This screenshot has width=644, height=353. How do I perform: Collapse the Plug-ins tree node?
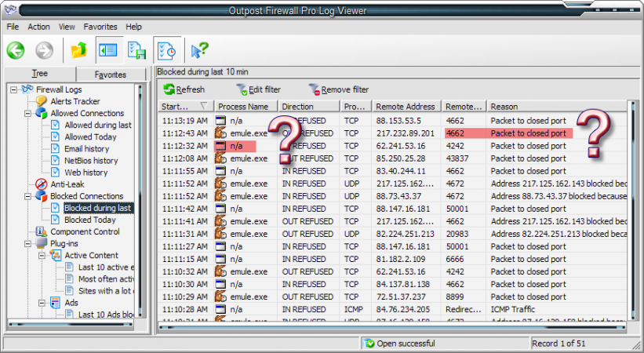pos(28,244)
